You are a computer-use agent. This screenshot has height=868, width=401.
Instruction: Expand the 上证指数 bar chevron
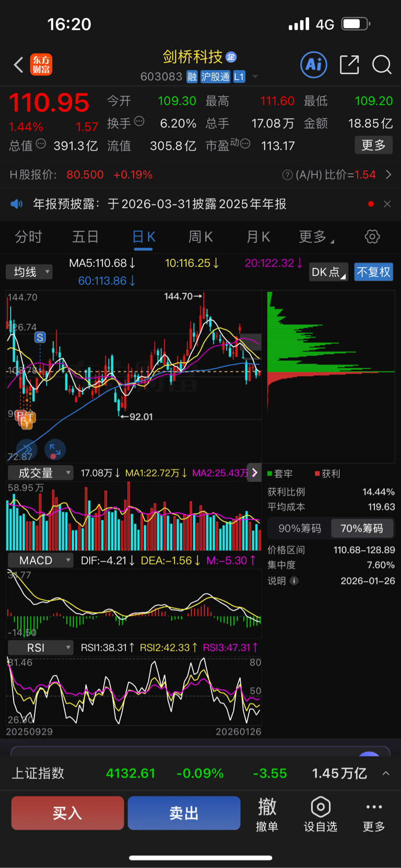pyautogui.click(x=386, y=773)
